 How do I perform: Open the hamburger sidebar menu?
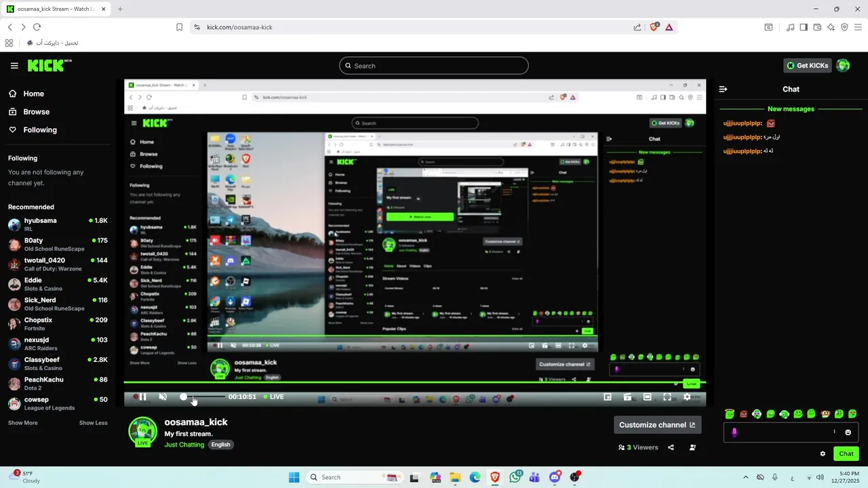click(14, 66)
